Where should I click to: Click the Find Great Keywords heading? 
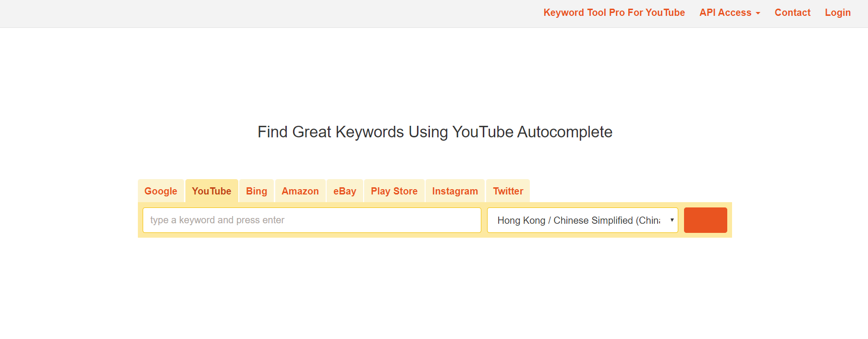pos(435,132)
